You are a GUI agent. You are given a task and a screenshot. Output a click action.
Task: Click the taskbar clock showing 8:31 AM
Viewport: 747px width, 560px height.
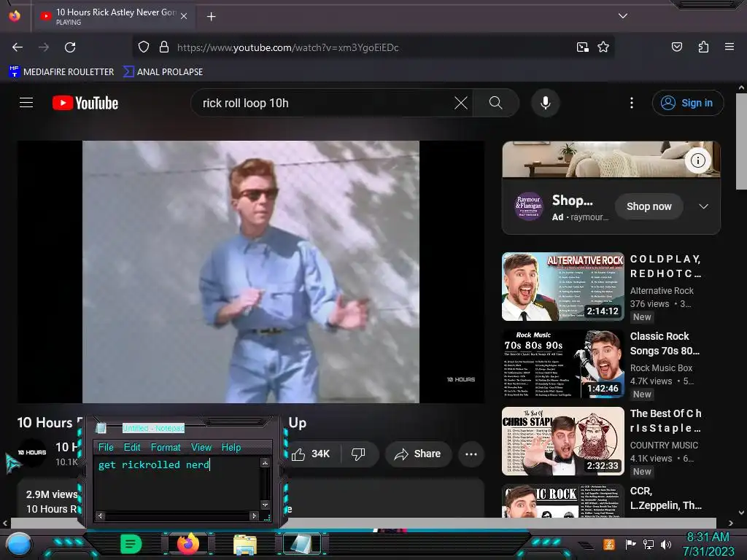[x=708, y=544]
